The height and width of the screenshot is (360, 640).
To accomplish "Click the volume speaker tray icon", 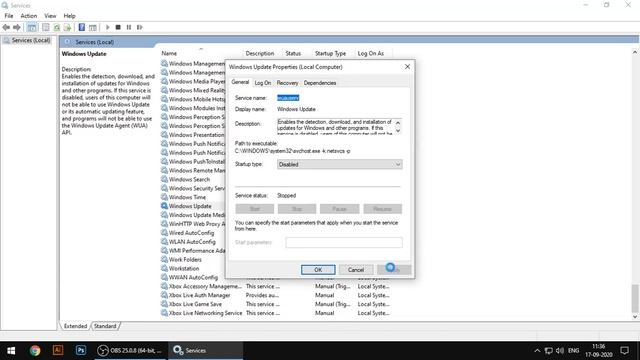I will [560, 351].
